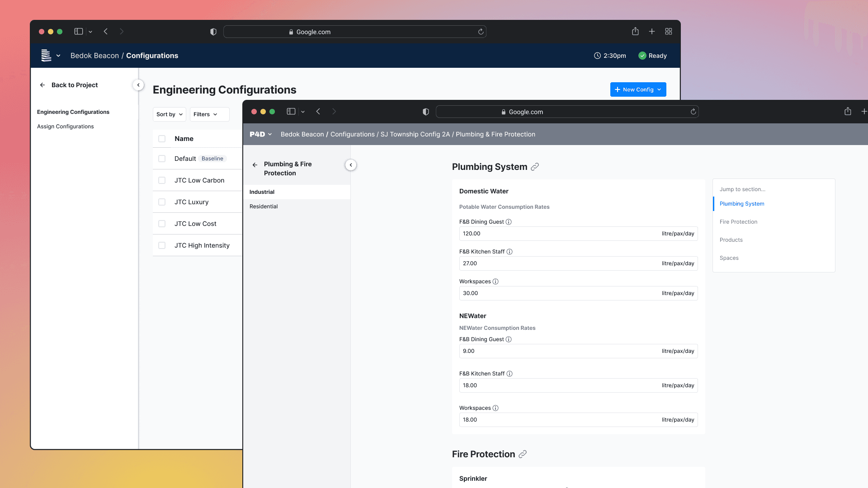The width and height of the screenshot is (868, 488).
Task: Click address bar in back browser window
Action: click(354, 32)
